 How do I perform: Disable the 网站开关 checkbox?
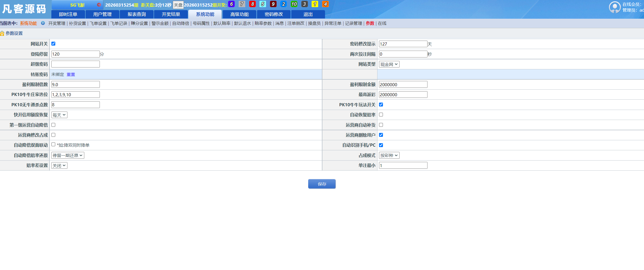pyautogui.click(x=53, y=44)
